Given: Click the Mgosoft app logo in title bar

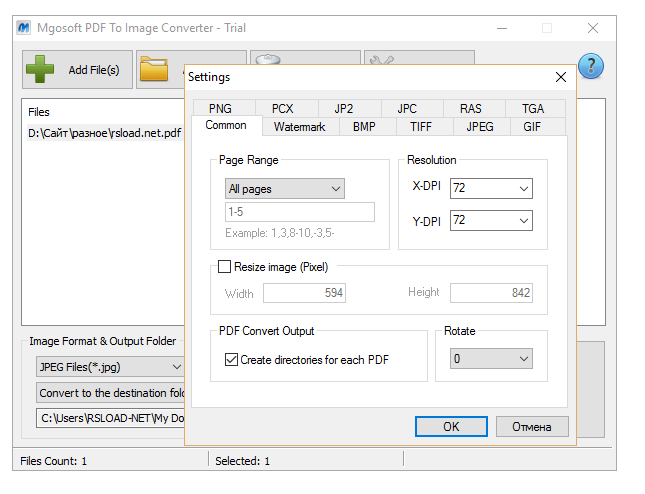Looking at the screenshot, I should click(24, 28).
